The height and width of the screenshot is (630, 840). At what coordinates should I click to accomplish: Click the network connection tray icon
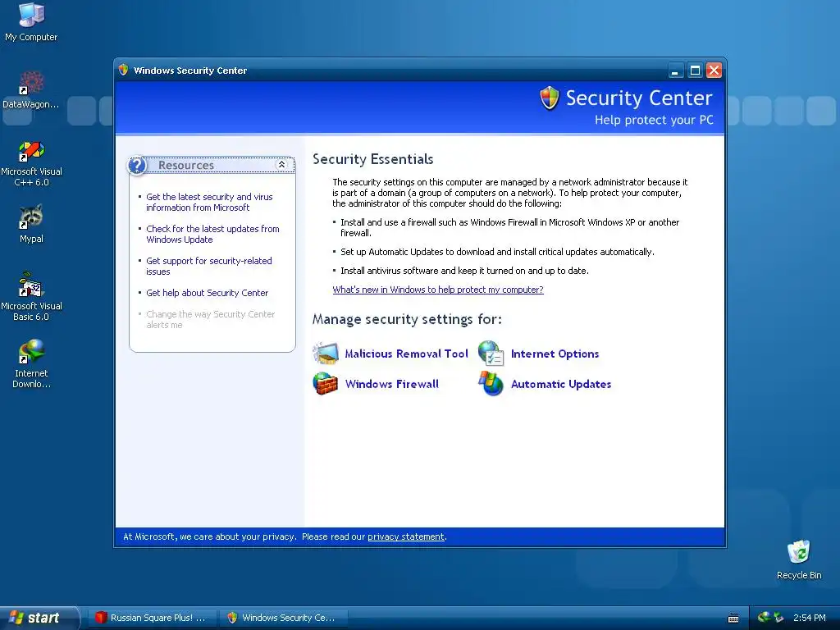tap(764, 617)
